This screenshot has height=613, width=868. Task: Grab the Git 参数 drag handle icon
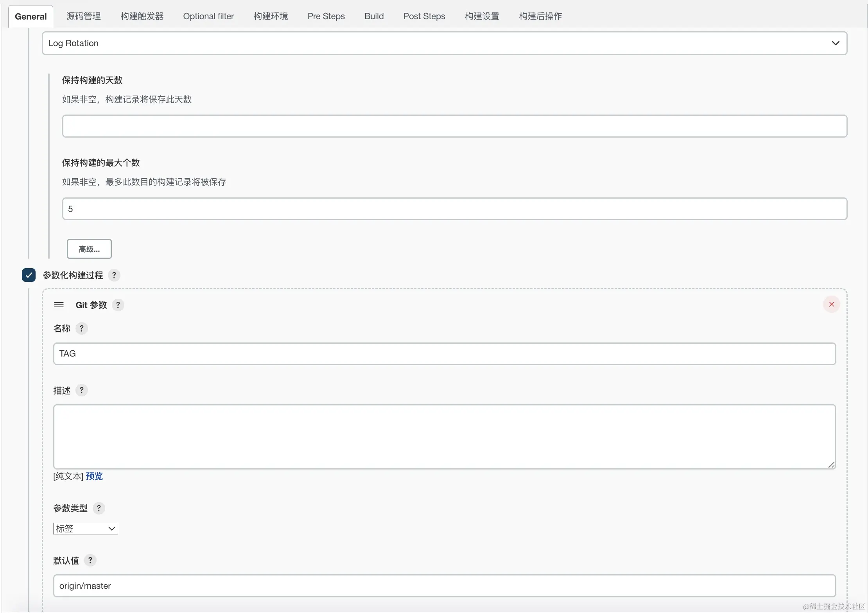point(59,305)
